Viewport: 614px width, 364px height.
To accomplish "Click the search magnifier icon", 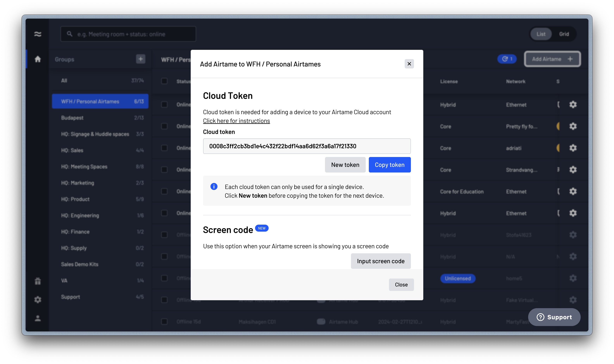I will [x=70, y=34].
